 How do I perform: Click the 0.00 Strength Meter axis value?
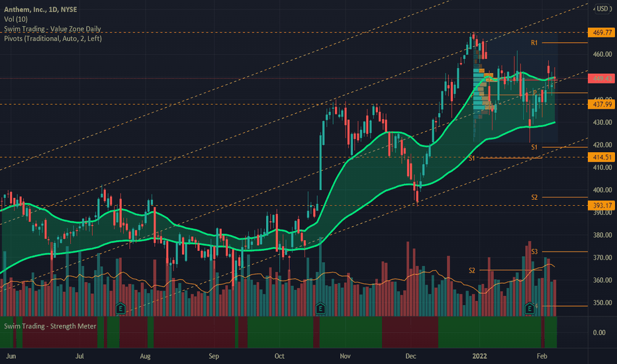pyautogui.click(x=599, y=333)
